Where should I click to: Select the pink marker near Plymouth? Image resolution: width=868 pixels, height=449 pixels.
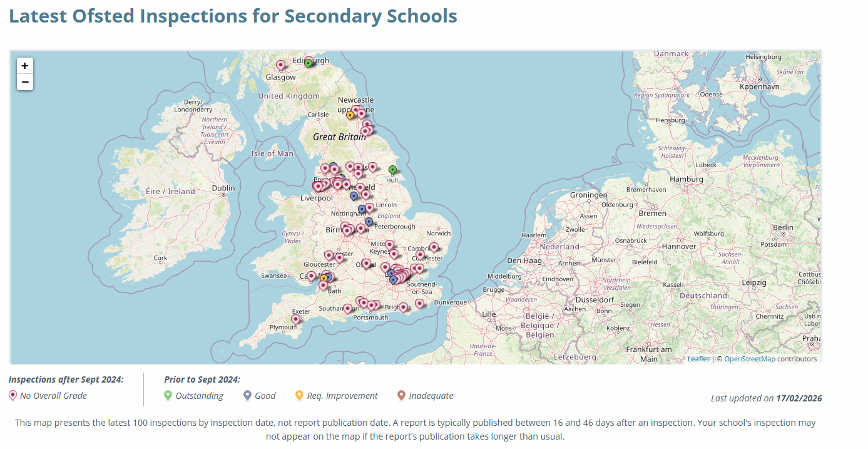(295, 319)
